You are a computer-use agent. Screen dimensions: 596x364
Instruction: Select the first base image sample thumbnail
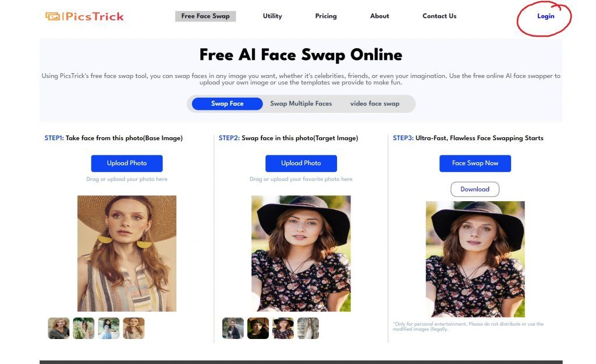coord(59,328)
